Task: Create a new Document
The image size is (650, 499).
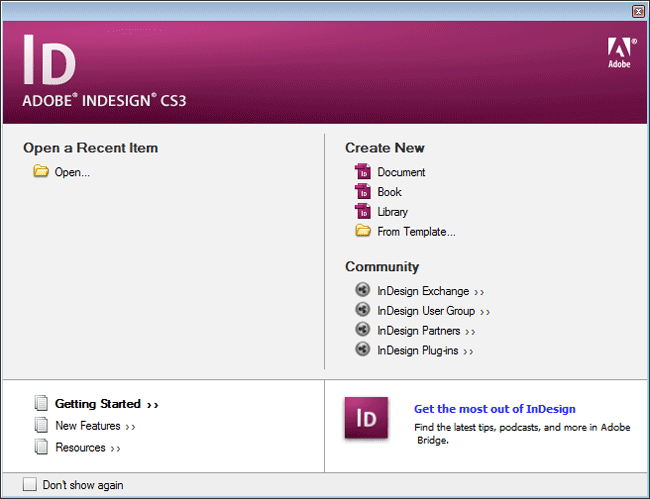Action: point(401,172)
